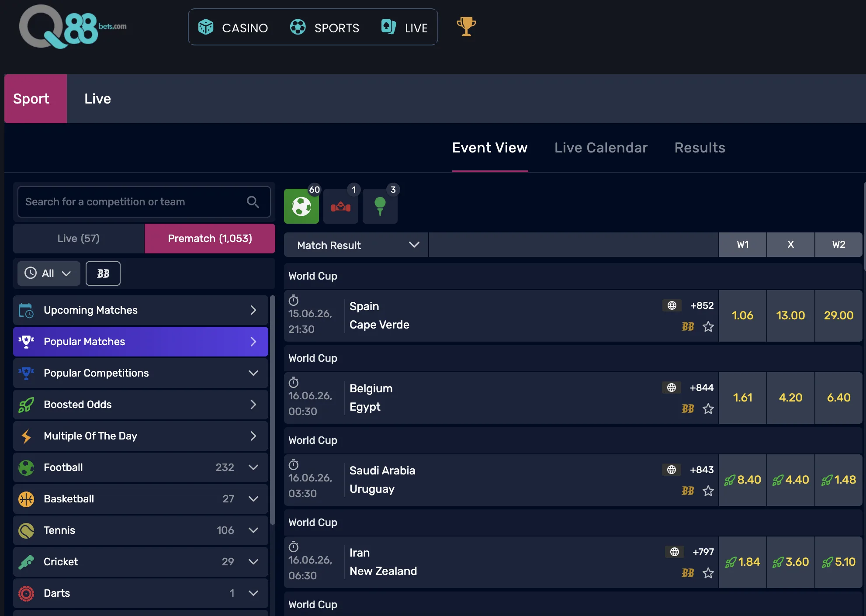Select the racing car sport filter icon
866x616 pixels.
[x=341, y=206]
